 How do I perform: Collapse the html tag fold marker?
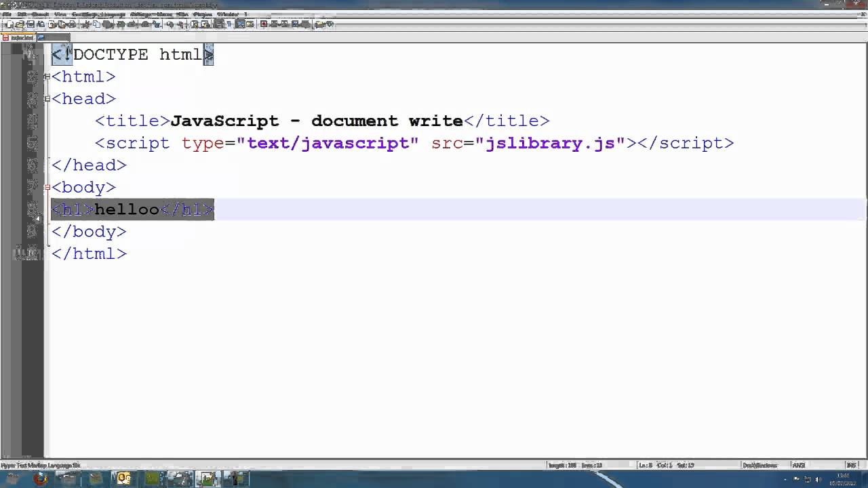pyautogui.click(x=47, y=77)
